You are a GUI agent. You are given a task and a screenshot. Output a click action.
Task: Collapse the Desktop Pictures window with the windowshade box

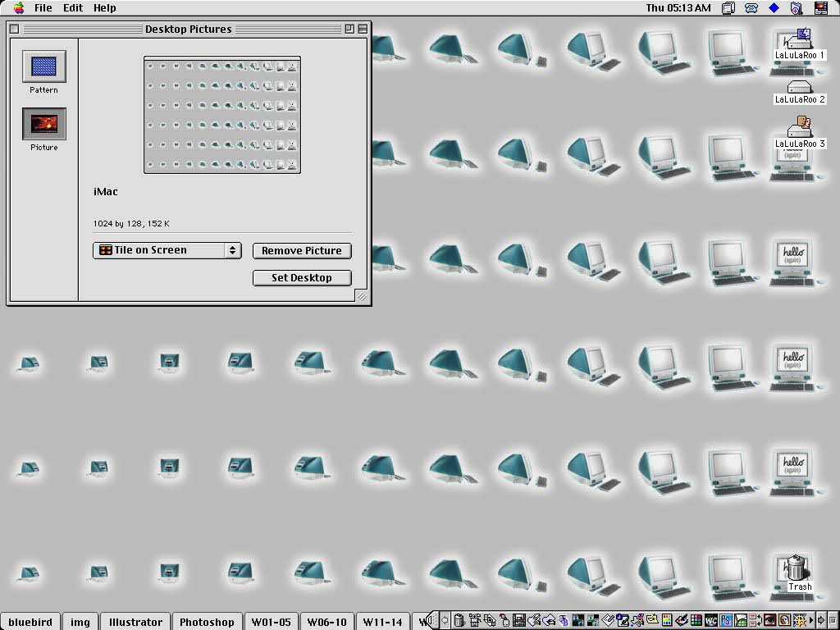point(363,29)
